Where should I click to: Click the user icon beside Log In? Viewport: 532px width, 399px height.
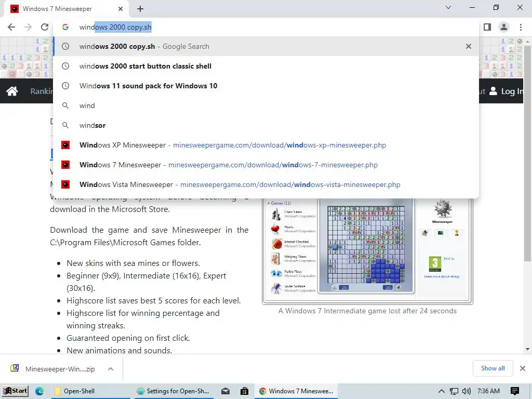pyautogui.click(x=494, y=91)
